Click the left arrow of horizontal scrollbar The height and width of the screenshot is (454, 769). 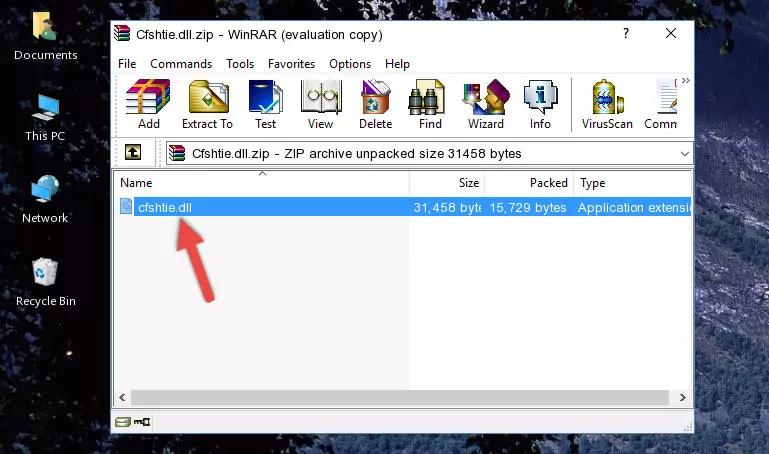[x=123, y=398]
